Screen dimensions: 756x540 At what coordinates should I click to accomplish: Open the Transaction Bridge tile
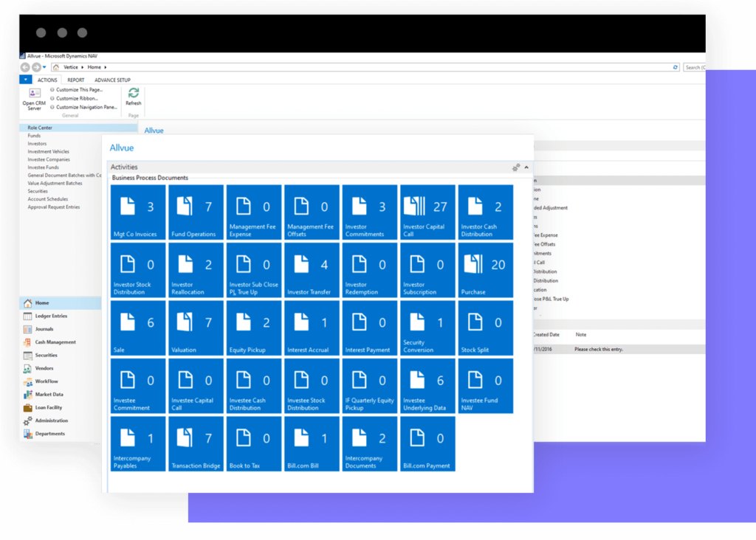[x=196, y=443]
